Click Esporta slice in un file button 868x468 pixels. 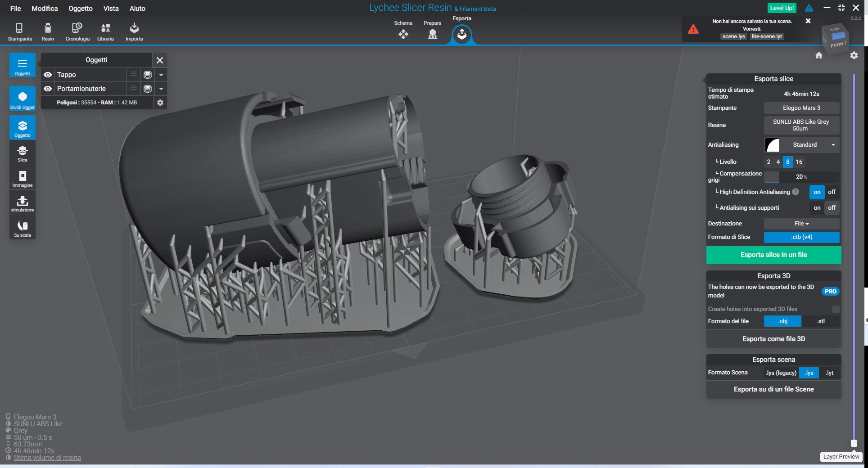(x=773, y=255)
